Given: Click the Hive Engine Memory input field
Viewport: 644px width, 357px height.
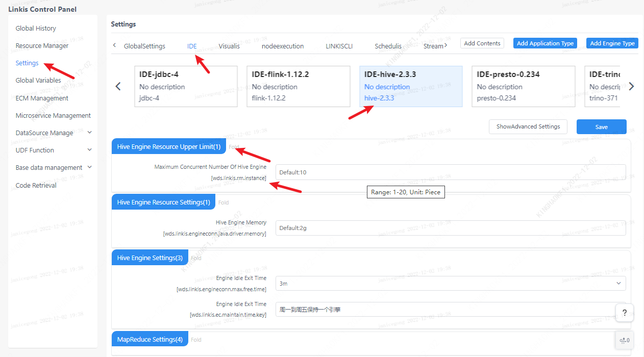Looking at the screenshot, I should [x=451, y=227].
